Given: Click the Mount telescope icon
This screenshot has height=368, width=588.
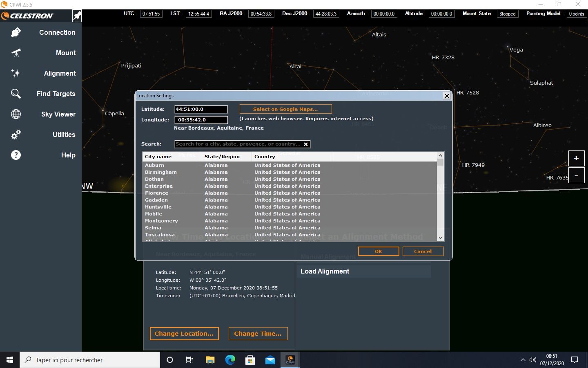Looking at the screenshot, I should click(16, 53).
